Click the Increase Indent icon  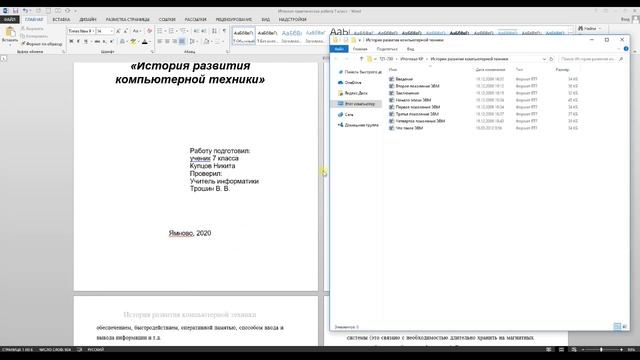click(204, 31)
